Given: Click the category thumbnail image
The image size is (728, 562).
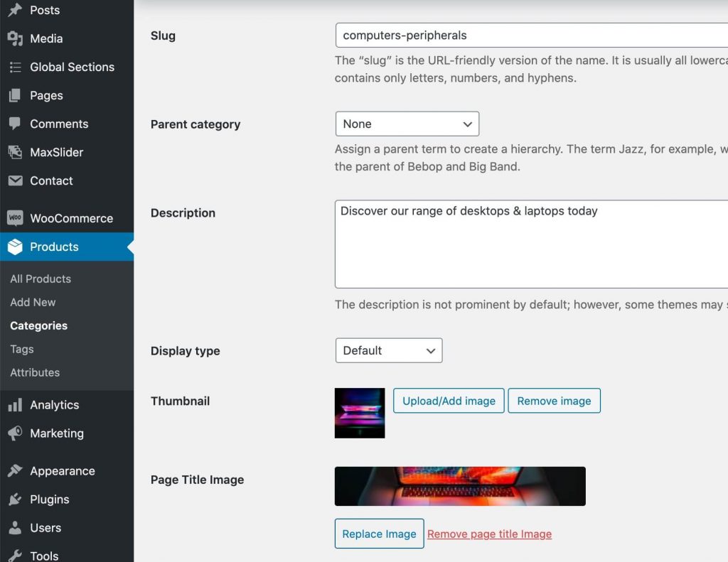Looking at the screenshot, I should click(x=359, y=413).
